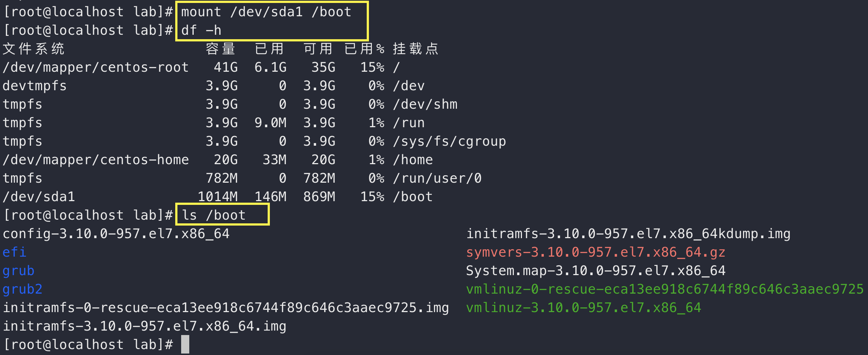Click the /dev/mapper/centos-home filesystem entry
This screenshot has width=868, height=355.
[x=96, y=160]
